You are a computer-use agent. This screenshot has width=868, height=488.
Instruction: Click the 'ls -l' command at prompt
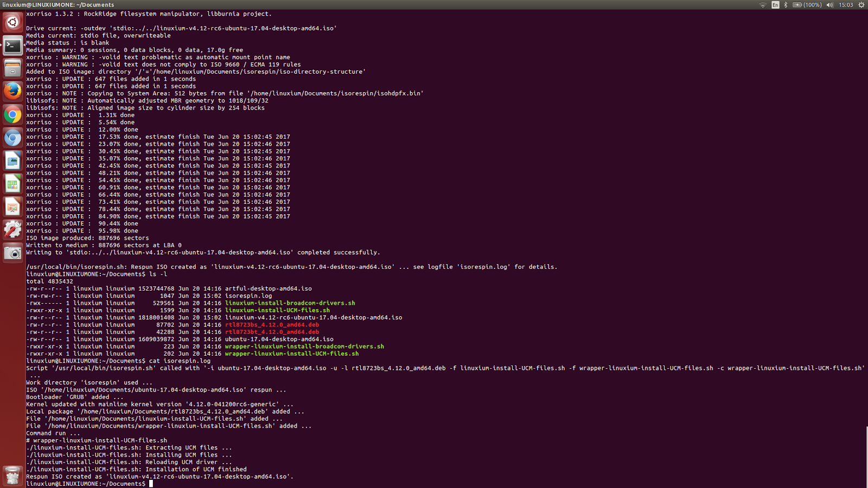click(158, 274)
